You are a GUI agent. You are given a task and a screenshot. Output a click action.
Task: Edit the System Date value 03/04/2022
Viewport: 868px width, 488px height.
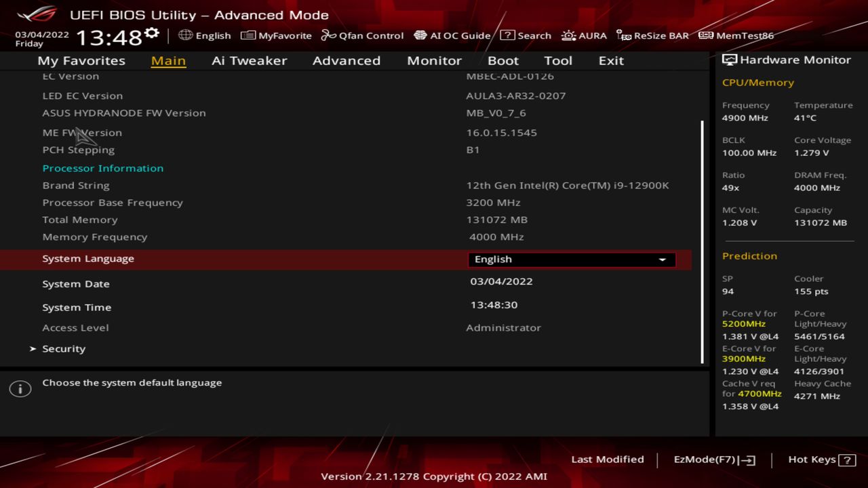(501, 281)
